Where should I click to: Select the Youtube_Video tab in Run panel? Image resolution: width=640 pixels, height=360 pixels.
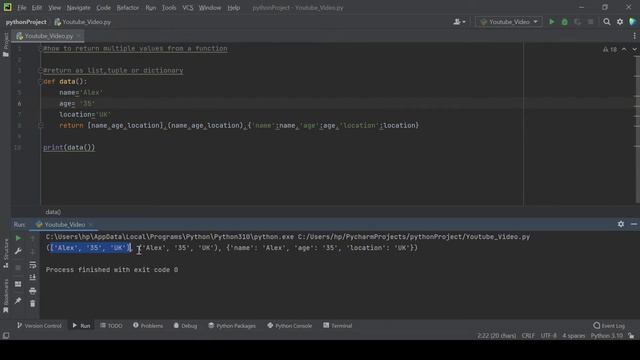[61, 224]
